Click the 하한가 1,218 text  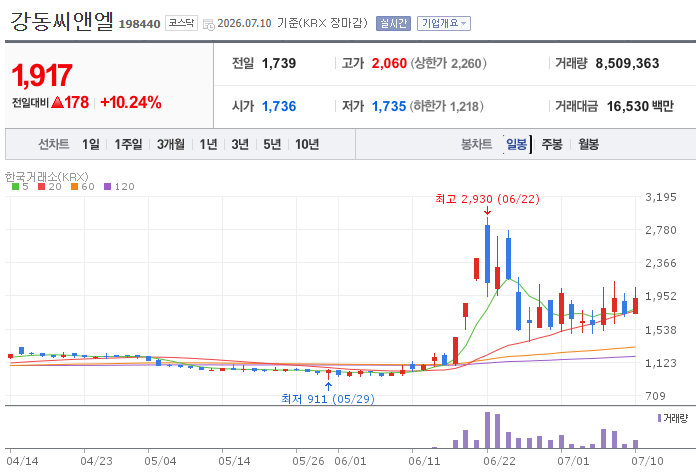[x=447, y=107]
